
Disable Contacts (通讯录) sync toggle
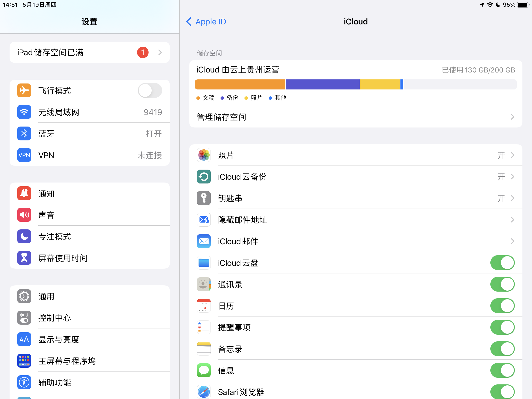[502, 284]
